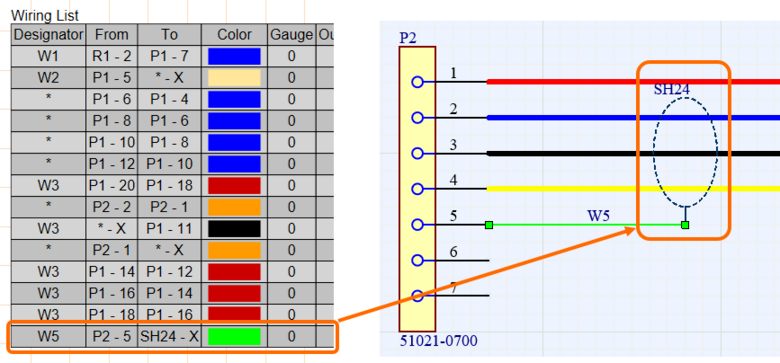
Task: Click blue color swatch in W1 row
Action: pyautogui.click(x=234, y=56)
